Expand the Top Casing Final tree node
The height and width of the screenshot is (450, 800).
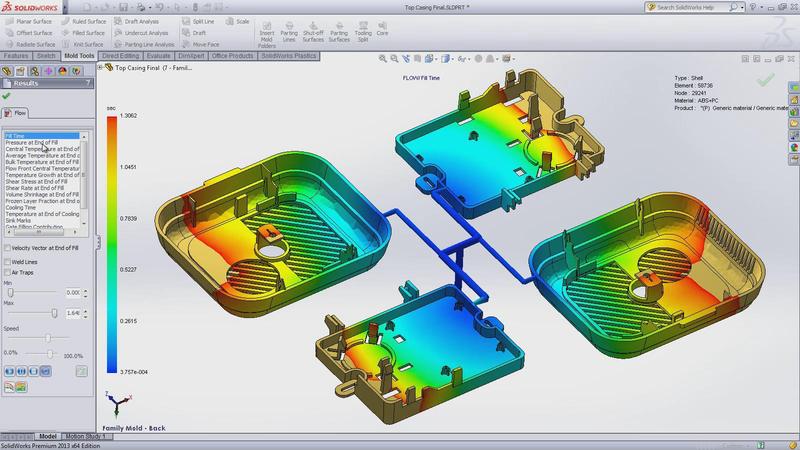point(101,67)
